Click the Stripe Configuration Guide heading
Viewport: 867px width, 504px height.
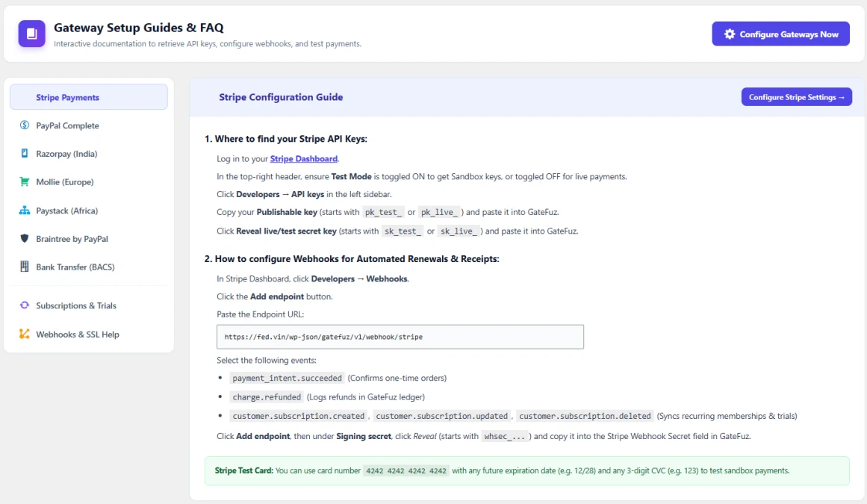281,97
